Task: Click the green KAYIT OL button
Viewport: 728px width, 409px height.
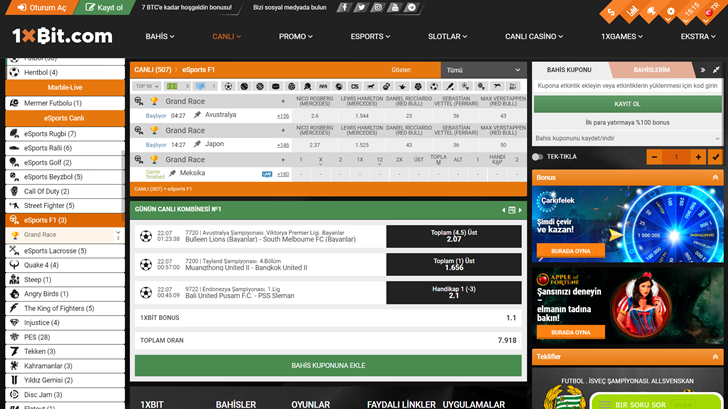Action: point(627,104)
